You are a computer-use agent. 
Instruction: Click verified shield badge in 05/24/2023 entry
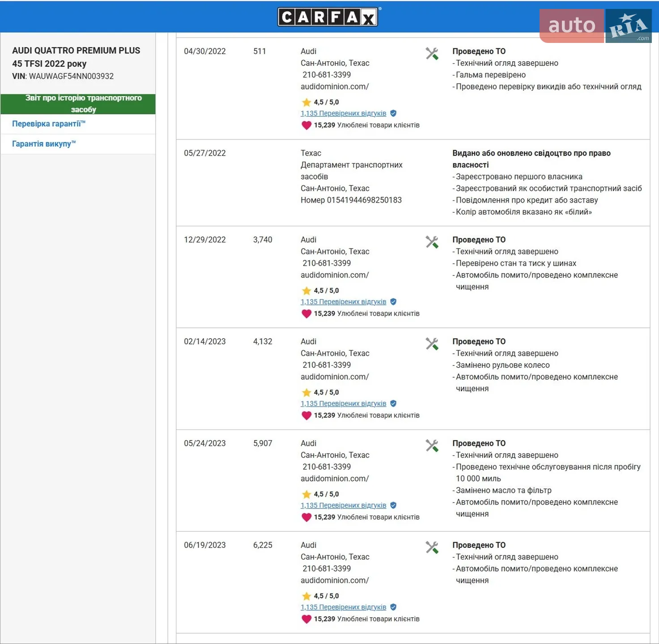(393, 505)
